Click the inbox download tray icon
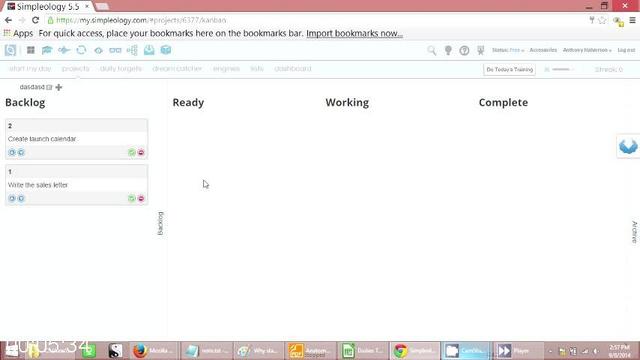This screenshot has height=360, width=640. (149, 50)
